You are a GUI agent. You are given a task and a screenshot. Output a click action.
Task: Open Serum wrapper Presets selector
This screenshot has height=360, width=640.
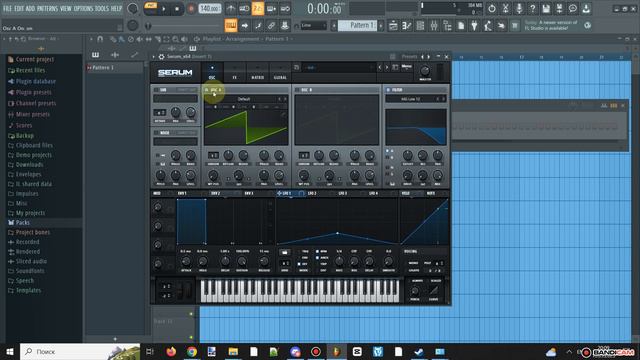pos(409,57)
